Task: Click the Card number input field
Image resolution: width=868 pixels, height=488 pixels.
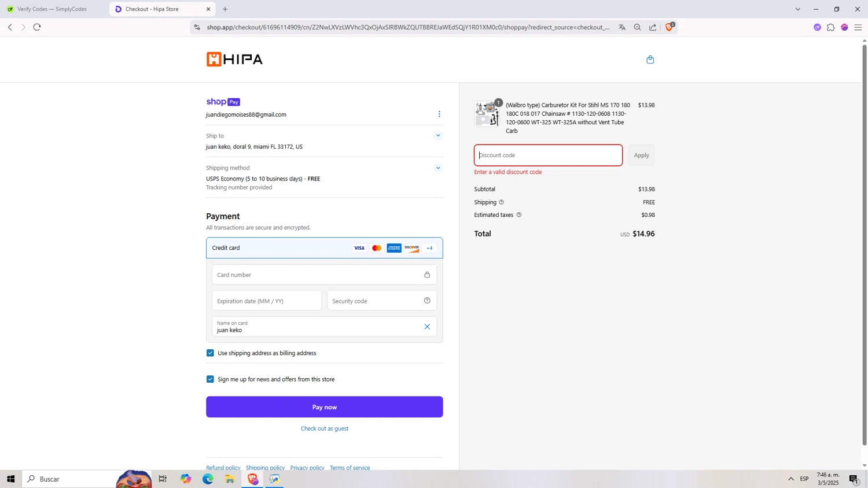Action: (x=324, y=275)
